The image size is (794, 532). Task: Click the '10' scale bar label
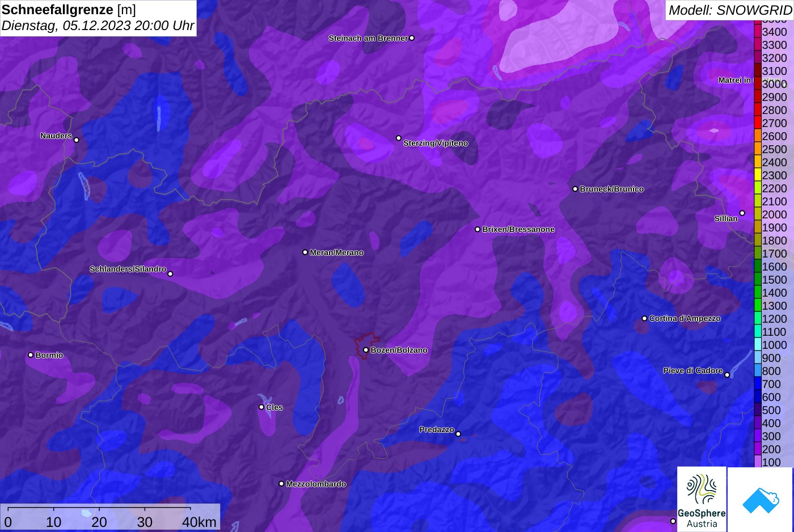pyautogui.click(x=54, y=522)
